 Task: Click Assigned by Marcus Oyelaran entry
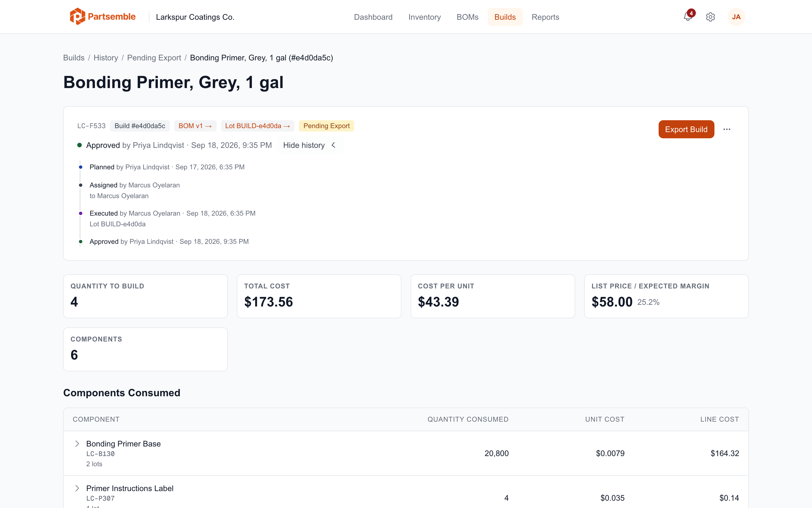134,190
